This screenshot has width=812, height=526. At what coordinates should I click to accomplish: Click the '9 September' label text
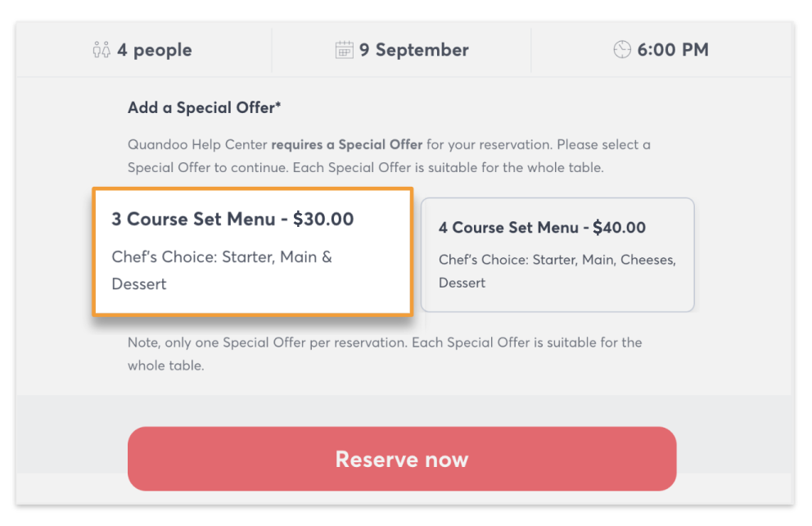coord(413,50)
